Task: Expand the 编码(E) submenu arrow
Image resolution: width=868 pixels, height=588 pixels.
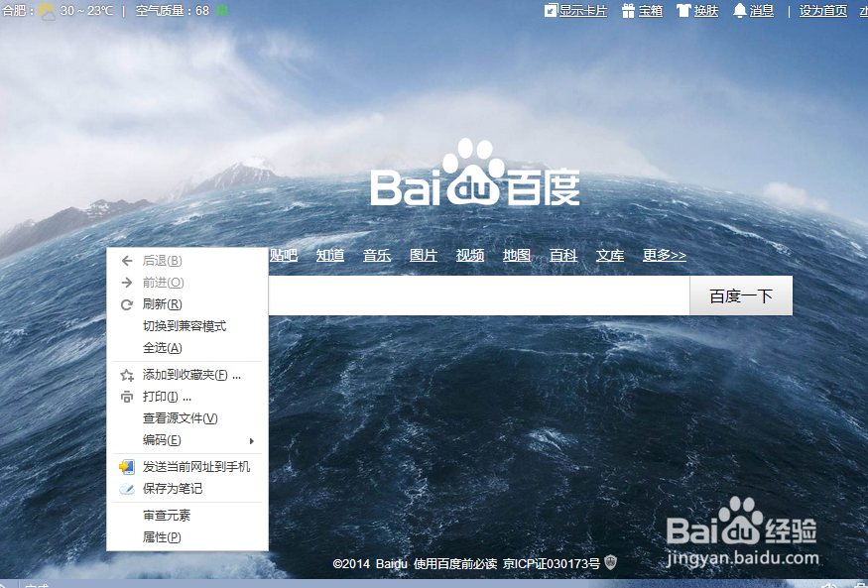Action: point(253,440)
